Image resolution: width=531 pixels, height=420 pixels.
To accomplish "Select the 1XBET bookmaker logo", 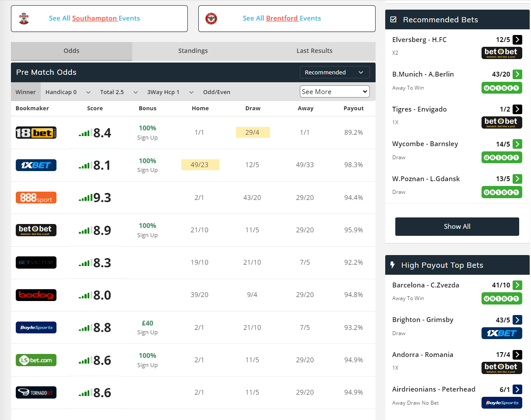I will [x=36, y=165].
